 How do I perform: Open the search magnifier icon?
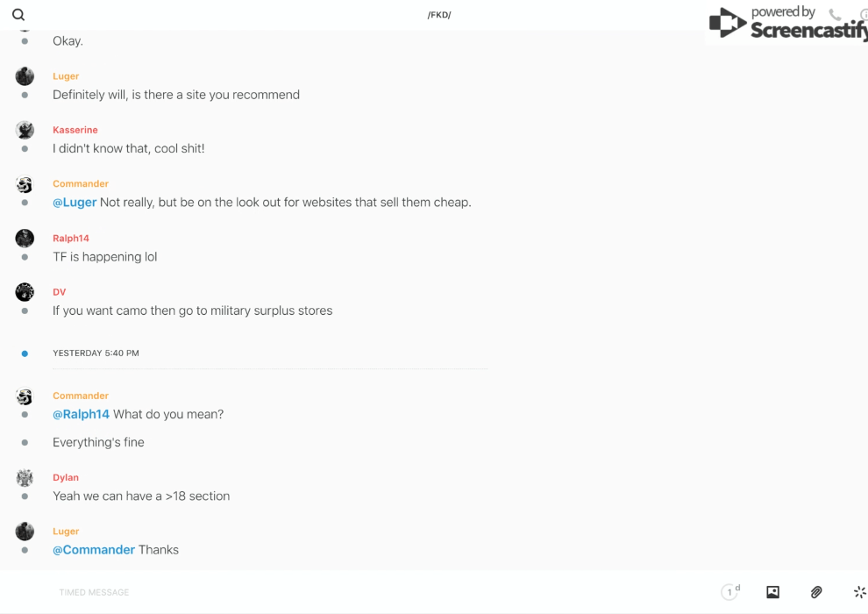tap(18, 15)
